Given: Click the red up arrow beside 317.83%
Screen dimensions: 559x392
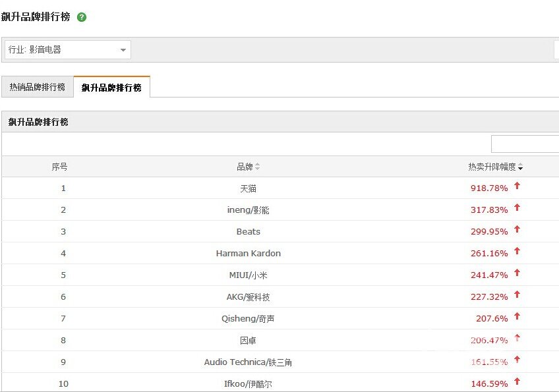Looking at the screenshot, I should click(x=517, y=208).
